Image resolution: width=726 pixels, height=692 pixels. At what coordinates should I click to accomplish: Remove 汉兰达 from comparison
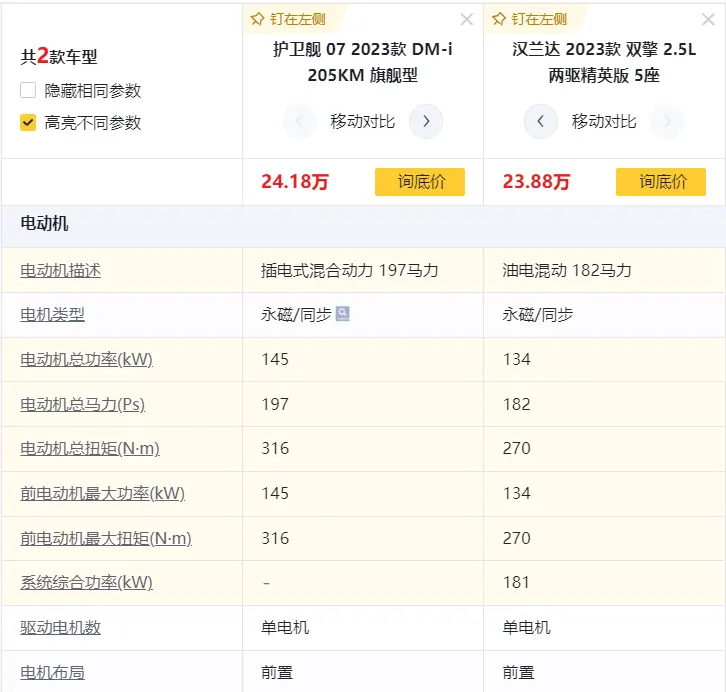pos(708,19)
